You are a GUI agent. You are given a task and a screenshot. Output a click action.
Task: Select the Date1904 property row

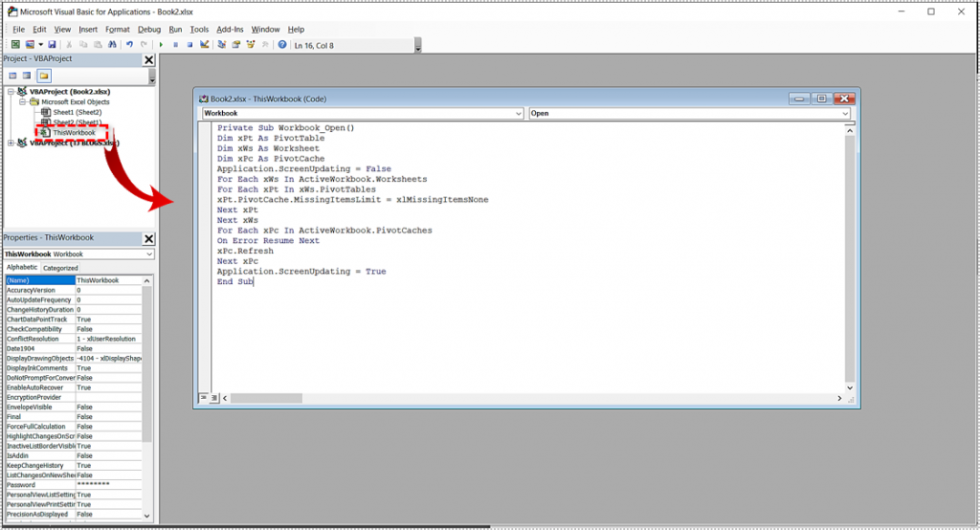click(x=73, y=349)
